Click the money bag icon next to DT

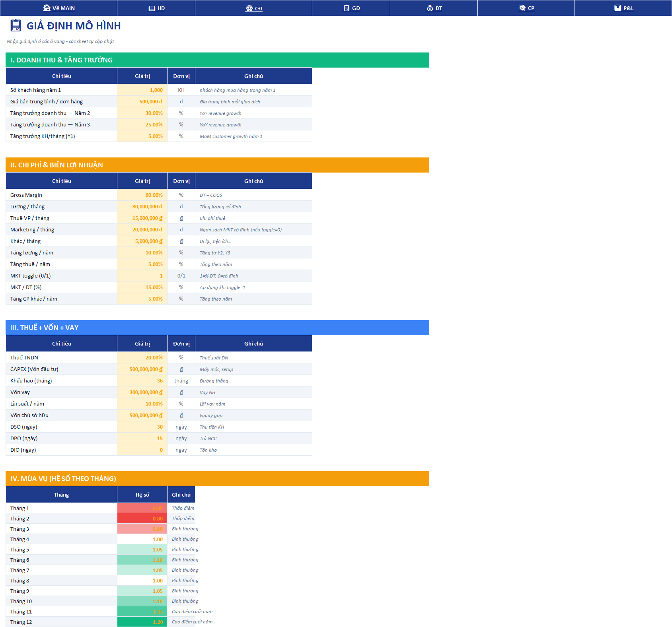point(430,8)
